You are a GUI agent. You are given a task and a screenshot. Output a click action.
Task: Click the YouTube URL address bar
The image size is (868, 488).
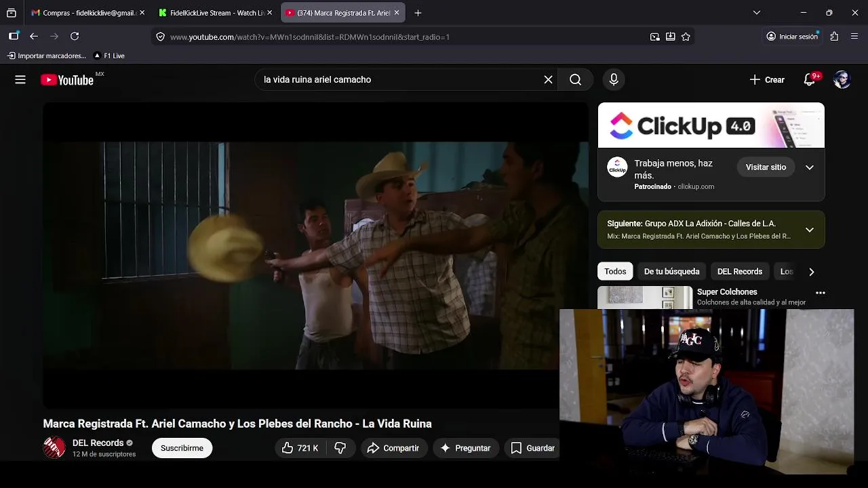(407, 37)
